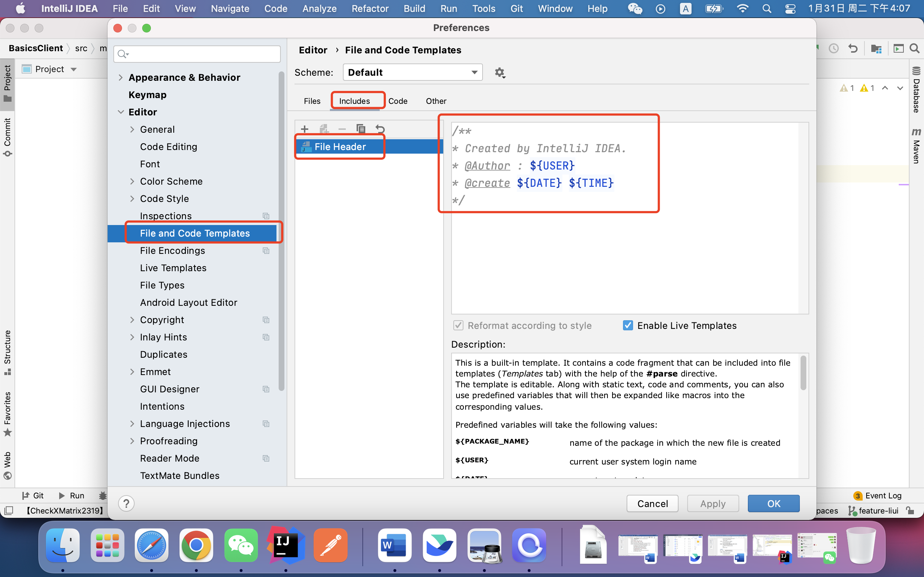The width and height of the screenshot is (924, 577).
Task: Open the Scheme Default dropdown
Action: click(x=412, y=72)
